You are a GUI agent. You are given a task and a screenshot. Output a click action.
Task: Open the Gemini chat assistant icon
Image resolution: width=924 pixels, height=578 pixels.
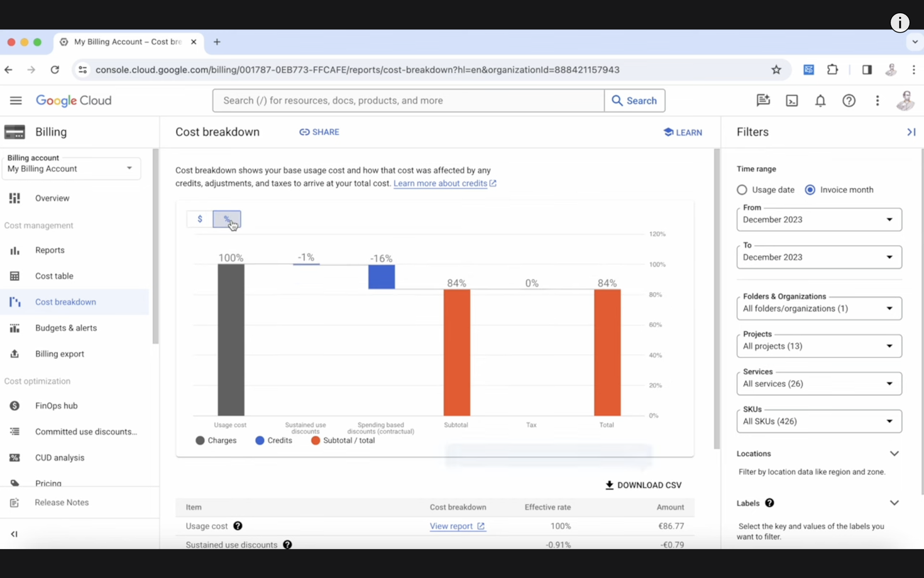click(x=763, y=101)
